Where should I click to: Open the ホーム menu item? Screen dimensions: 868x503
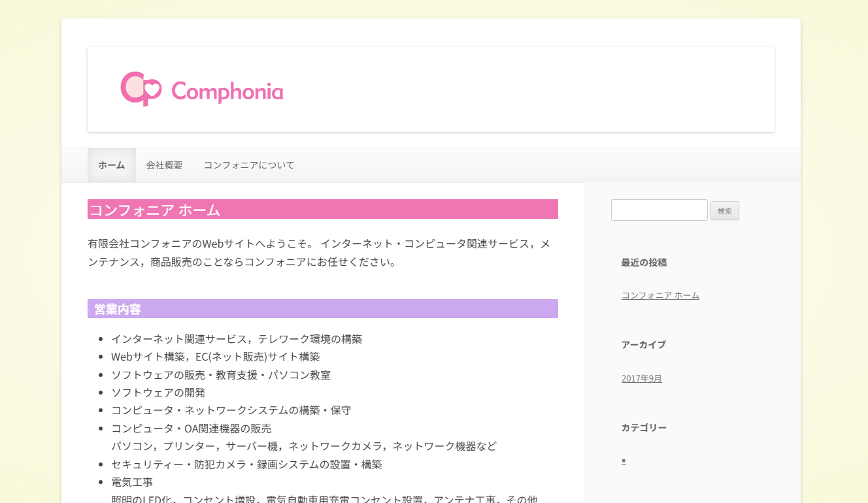112,165
